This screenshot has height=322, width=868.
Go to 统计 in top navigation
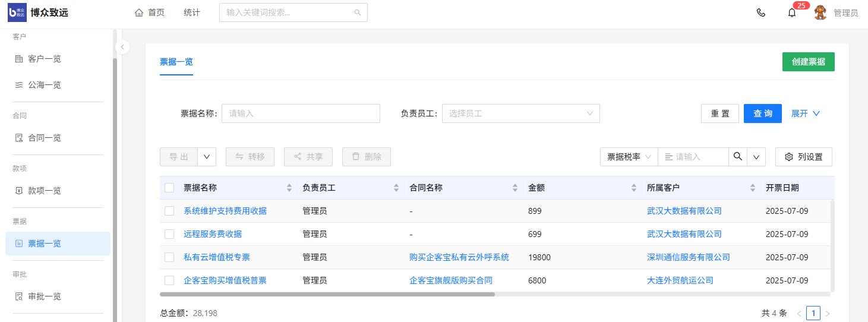(192, 12)
